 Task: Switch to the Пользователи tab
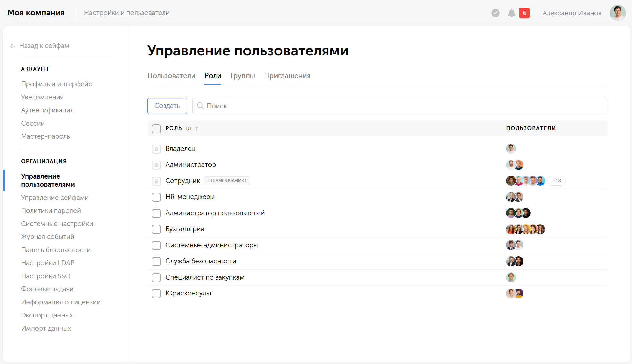[x=171, y=76]
